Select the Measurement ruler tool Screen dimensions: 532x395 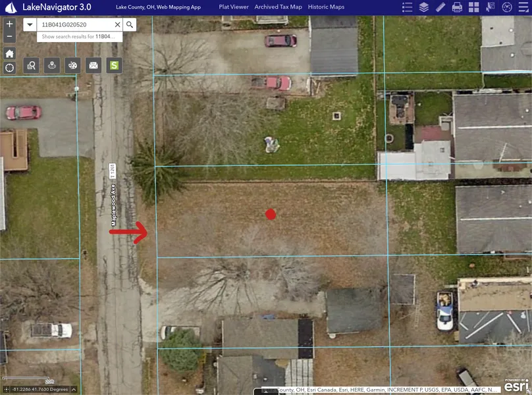click(x=440, y=7)
